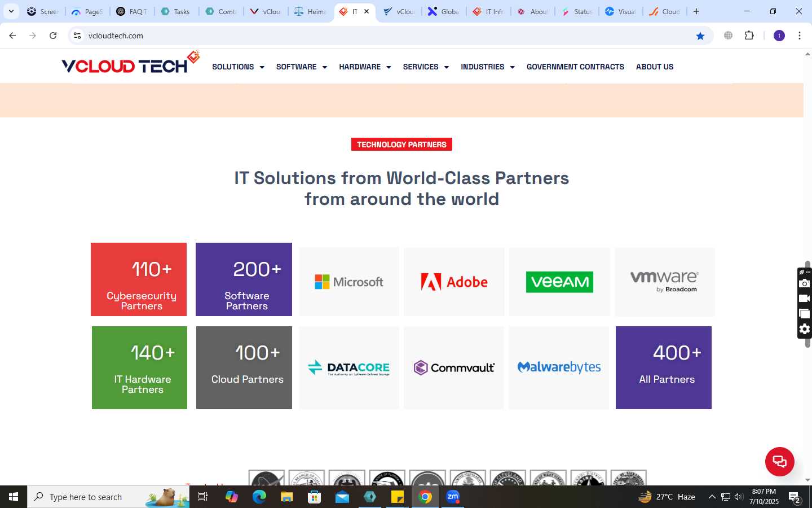The height and width of the screenshot is (508, 812).
Task: Click the Microsoft partner logo
Action: click(349, 282)
